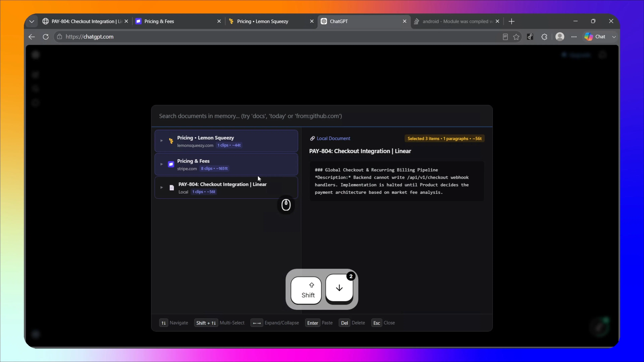Close the PAY-804 Checkout Integration tab
644x362 pixels.
coord(126,21)
